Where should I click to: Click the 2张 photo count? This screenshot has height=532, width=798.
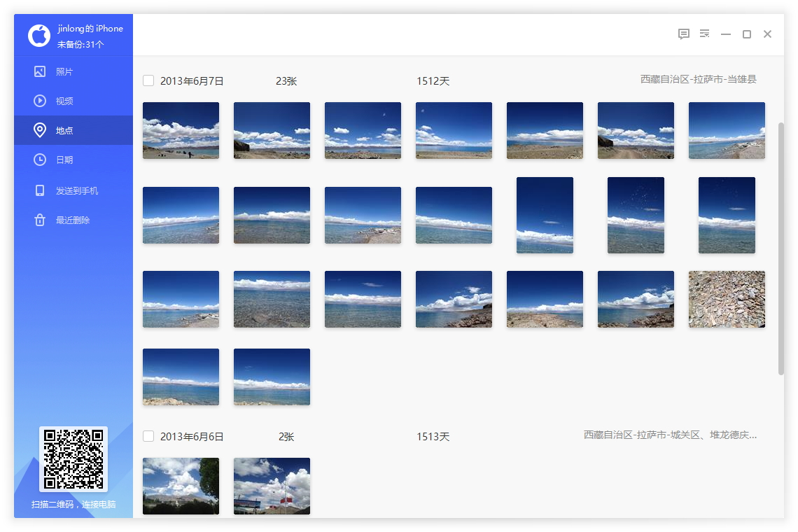click(x=286, y=437)
